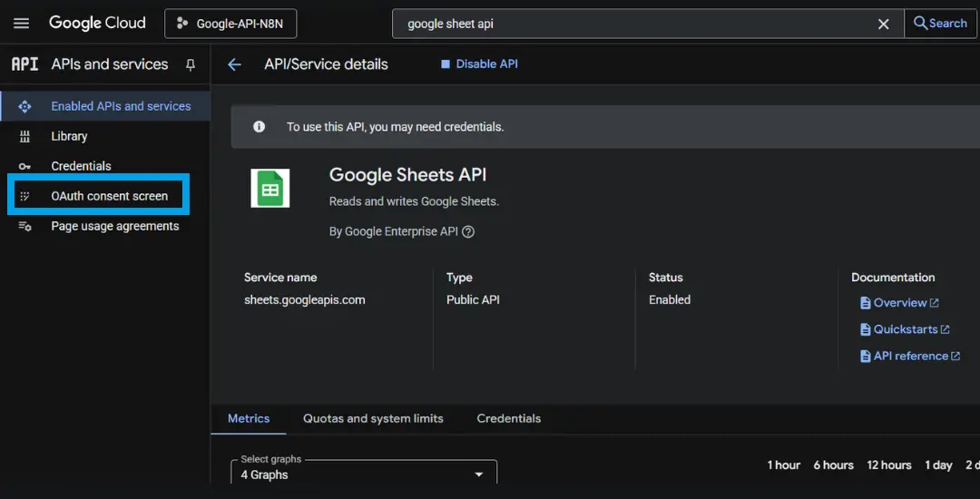
Task: Click the Enabled APIs and services icon
Action: pos(25,106)
